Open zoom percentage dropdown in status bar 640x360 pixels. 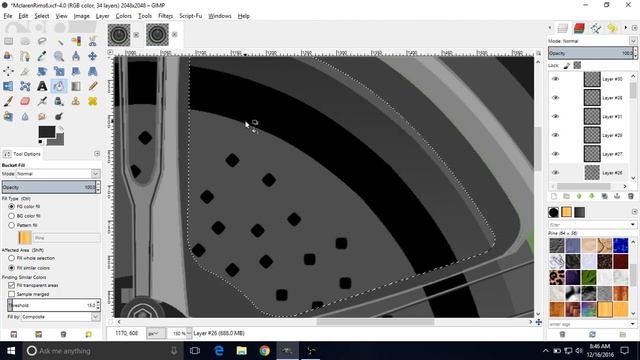point(189,333)
